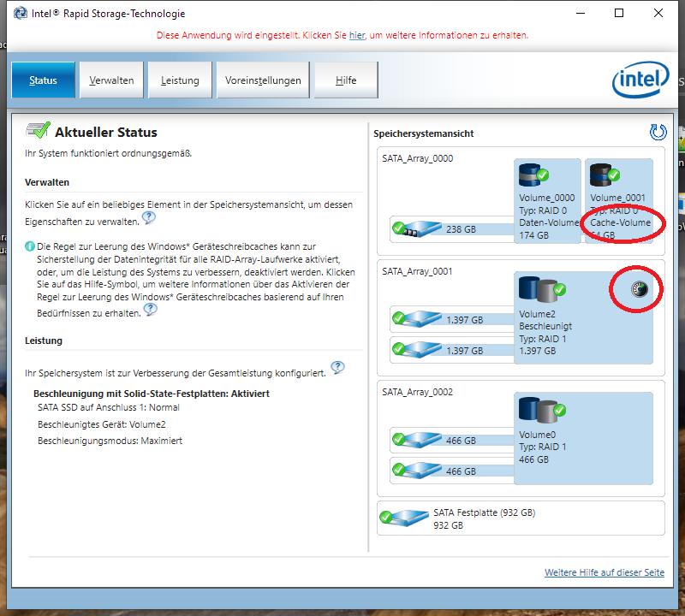Click the blue info icon by Die Regel
The image size is (685, 616).
(x=30, y=246)
